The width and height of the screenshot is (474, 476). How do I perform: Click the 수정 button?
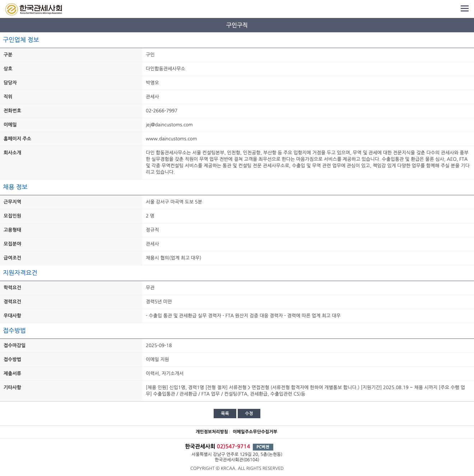(249, 414)
